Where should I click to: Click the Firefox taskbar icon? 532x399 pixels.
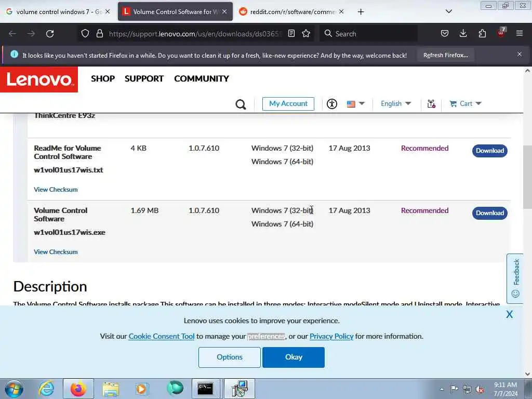tap(78, 389)
